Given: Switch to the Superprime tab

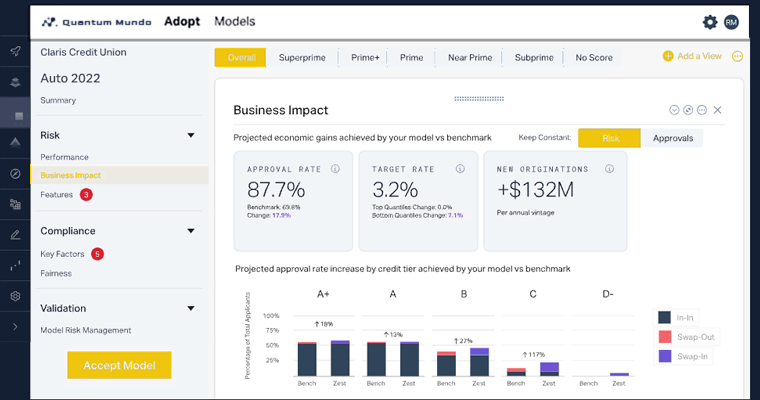Looking at the screenshot, I should tap(302, 58).
